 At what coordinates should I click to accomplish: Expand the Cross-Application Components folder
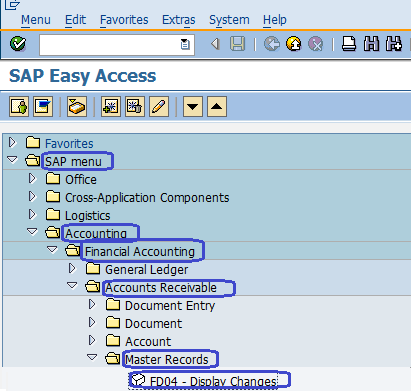click(x=32, y=196)
